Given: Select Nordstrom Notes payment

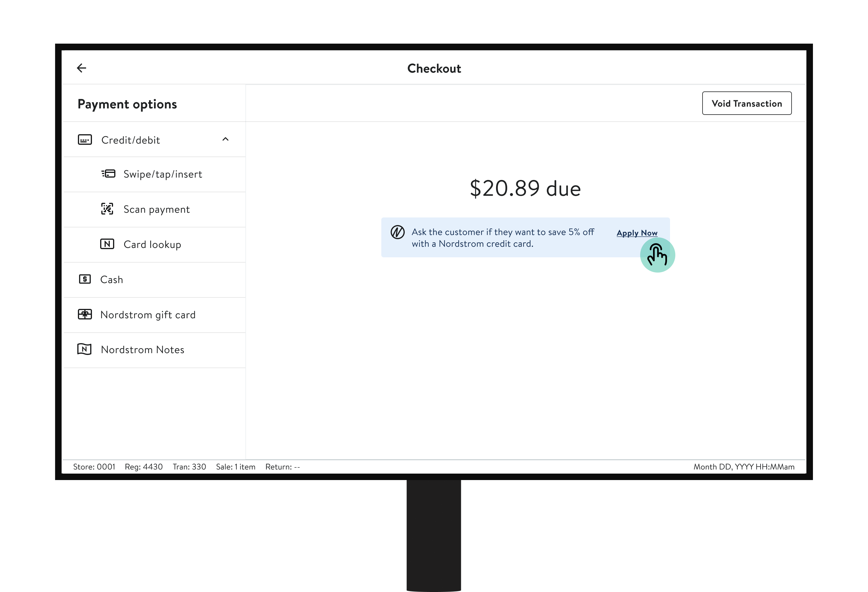Looking at the screenshot, I should [x=155, y=350].
